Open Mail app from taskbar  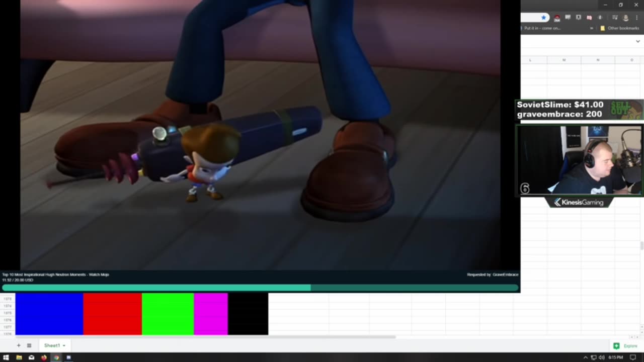tap(31, 357)
